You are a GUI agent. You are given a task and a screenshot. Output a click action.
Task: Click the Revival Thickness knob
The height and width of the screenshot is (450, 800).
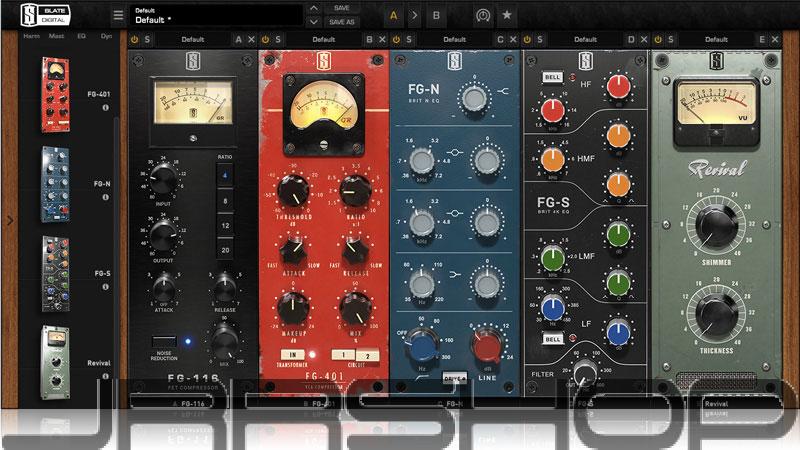pyautogui.click(x=716, y=313)
